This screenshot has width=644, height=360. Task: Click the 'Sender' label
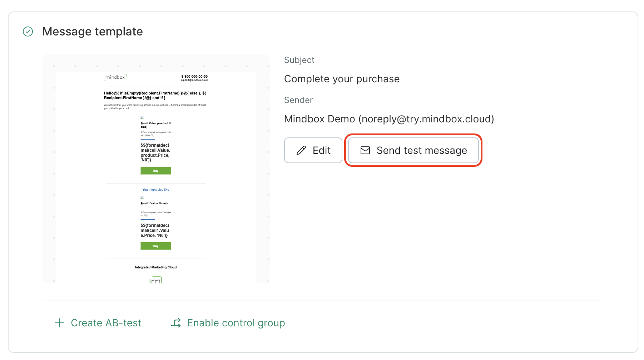(x=298, y=100)
